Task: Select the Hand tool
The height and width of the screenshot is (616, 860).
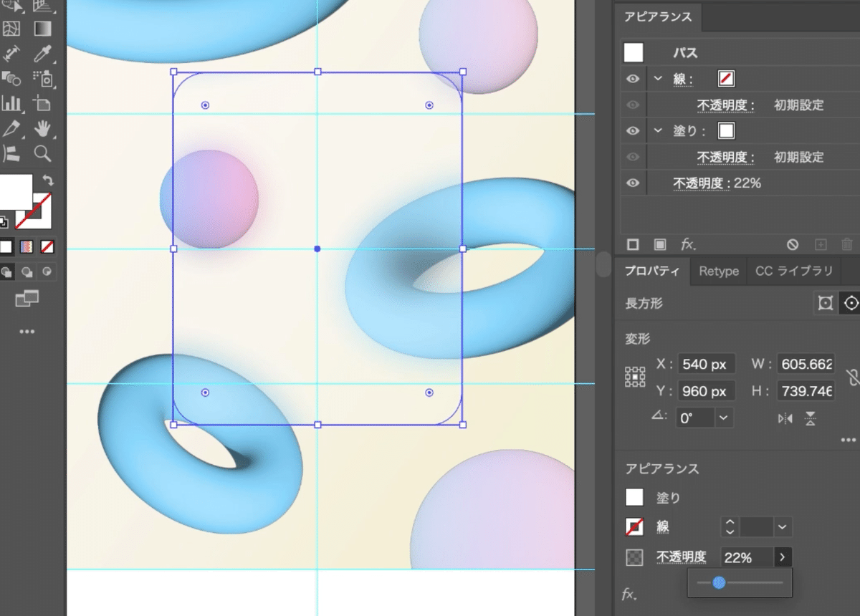Action: (42, 128)
